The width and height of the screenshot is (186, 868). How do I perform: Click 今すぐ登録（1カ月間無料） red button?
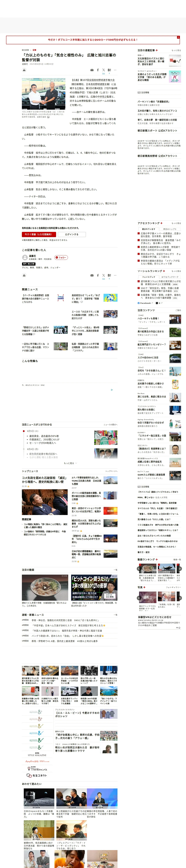(39, 234)
